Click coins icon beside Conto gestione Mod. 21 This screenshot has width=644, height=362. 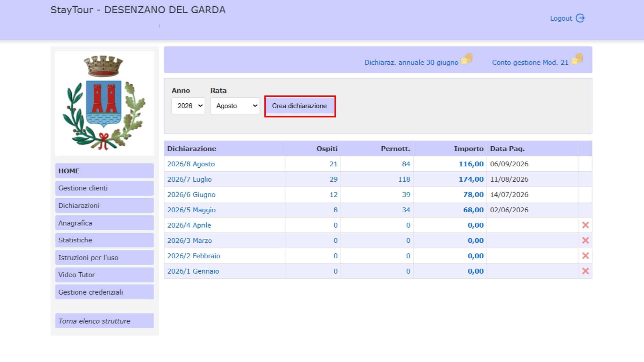pyautogui.click(x=577, y=59)
